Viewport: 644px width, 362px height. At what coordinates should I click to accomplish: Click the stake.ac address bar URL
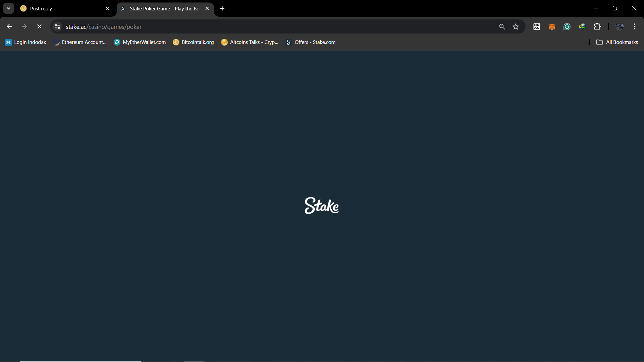coord(104,26)
